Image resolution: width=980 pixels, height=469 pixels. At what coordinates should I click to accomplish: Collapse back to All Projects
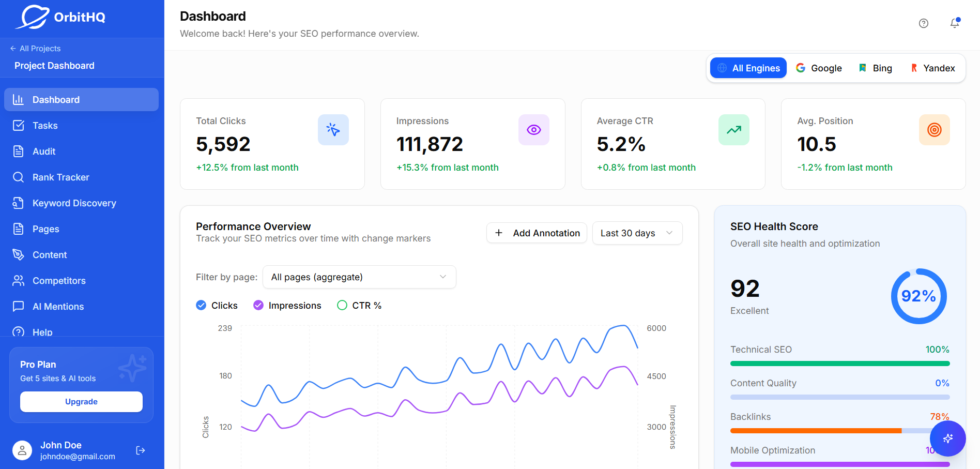point(35,48)
